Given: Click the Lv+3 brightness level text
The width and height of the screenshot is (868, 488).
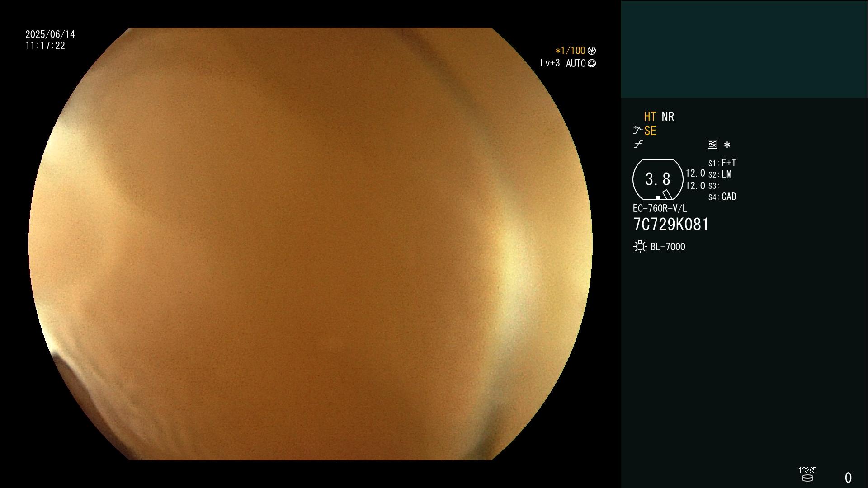Looking at the screenshot, I should click(x=550, y=63).
